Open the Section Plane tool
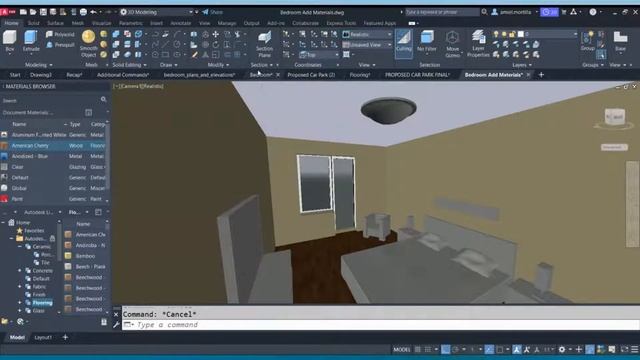The height and width of the screenshot is (360, 640). pos(264,44)
